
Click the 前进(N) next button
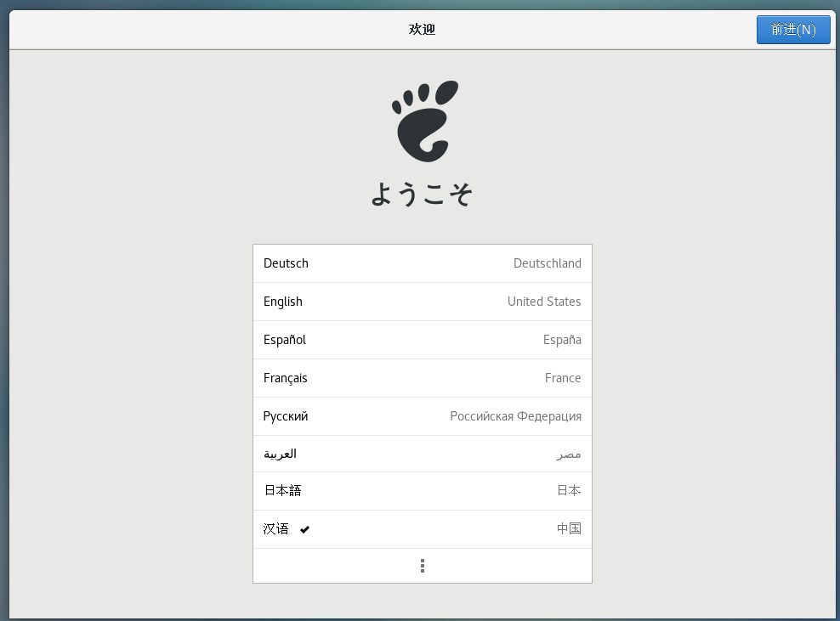click(793, 30)
